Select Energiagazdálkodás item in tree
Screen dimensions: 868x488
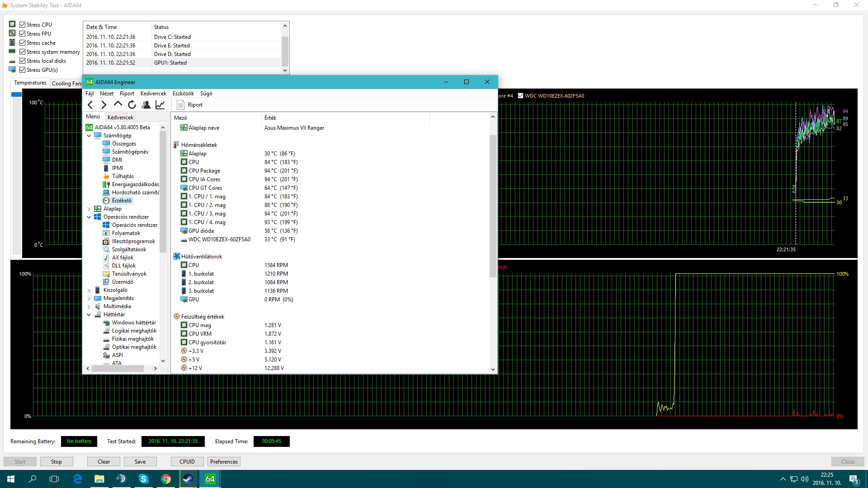point(135,184)
